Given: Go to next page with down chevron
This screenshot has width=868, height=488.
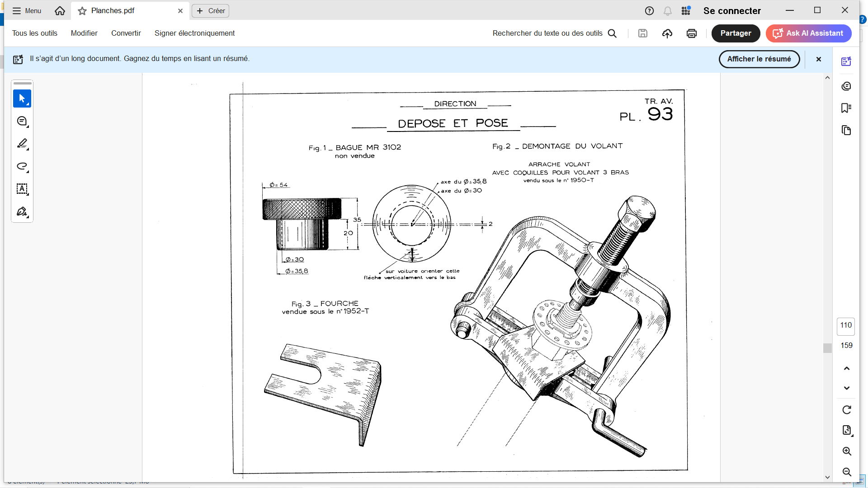Looking at the screenshot, I should 847,388.
